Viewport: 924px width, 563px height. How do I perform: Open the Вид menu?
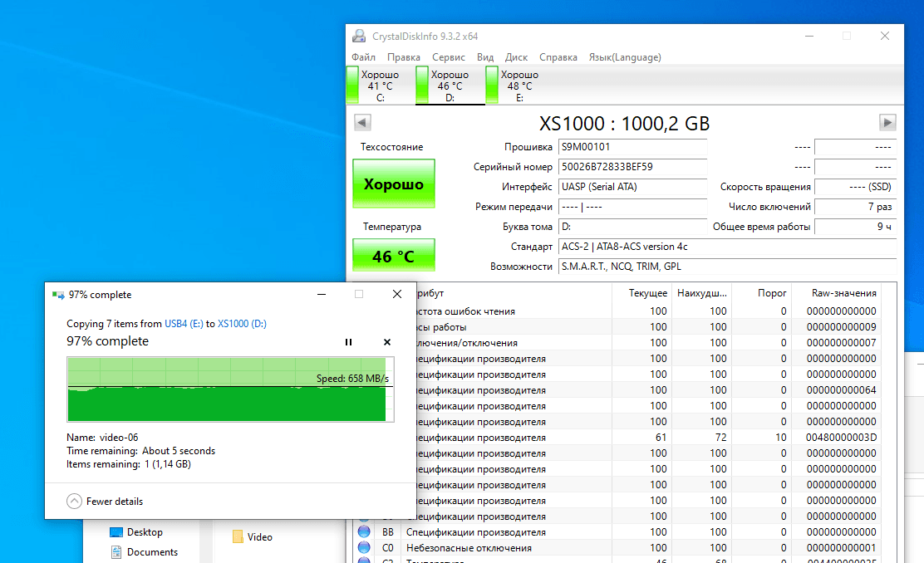485,57
